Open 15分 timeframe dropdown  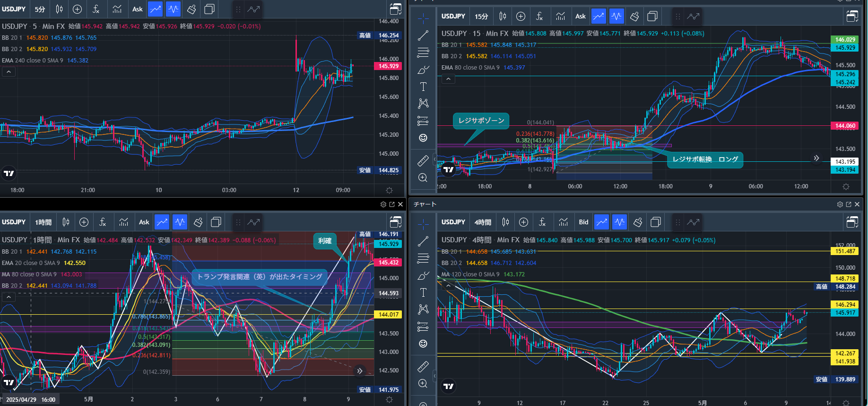coord(481,16)
